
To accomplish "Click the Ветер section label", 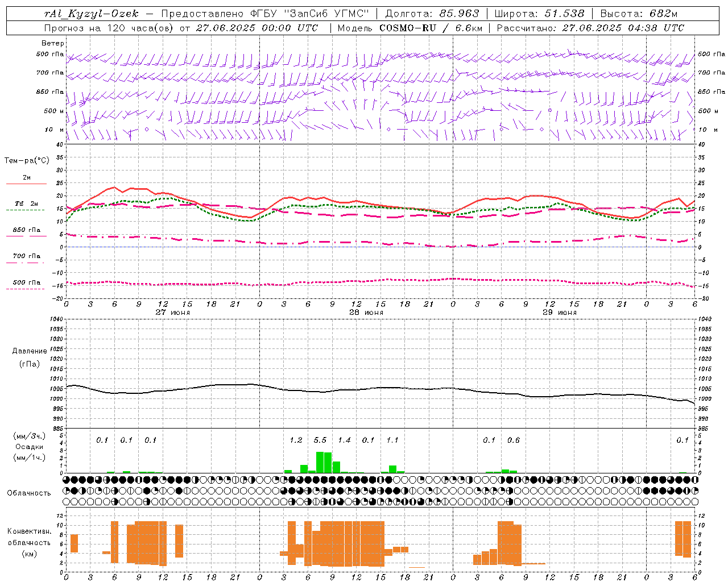I will [x=53, y=43].
